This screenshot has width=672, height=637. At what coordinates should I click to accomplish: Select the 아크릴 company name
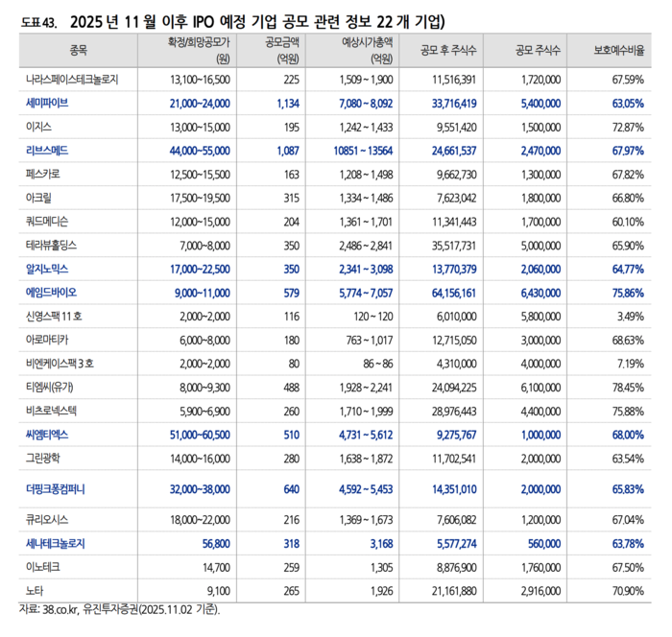38,198
